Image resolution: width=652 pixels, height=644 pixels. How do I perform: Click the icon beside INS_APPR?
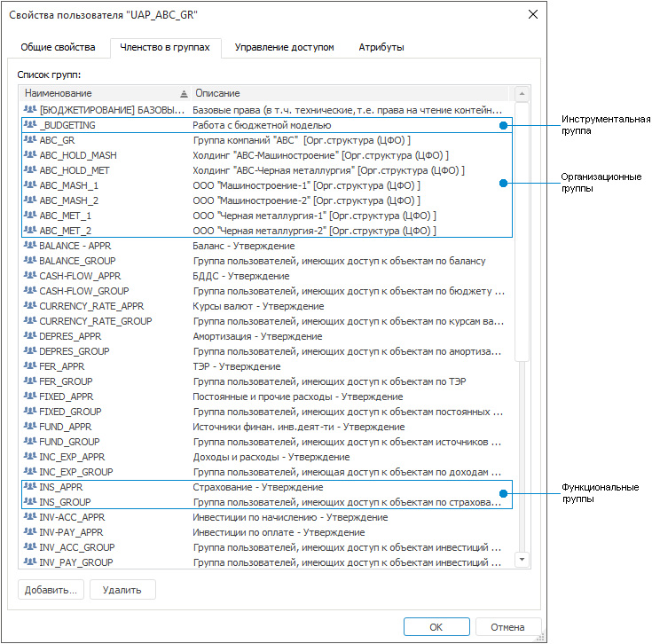30,487
